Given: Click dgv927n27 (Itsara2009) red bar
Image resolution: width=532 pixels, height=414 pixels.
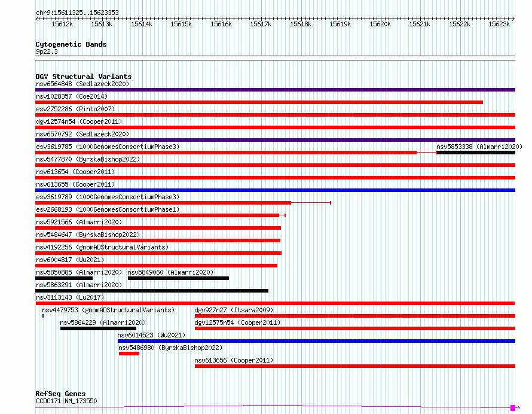Looking at the screenshot, I should (x=355, y=316).
